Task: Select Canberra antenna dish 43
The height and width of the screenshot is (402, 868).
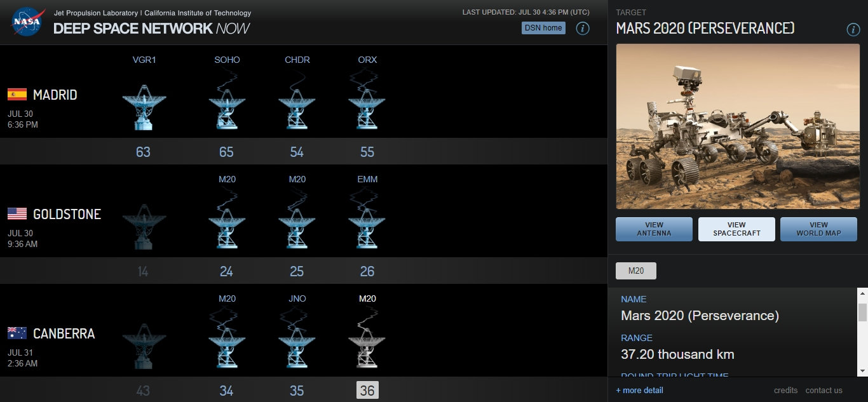Action: point(144,345)
